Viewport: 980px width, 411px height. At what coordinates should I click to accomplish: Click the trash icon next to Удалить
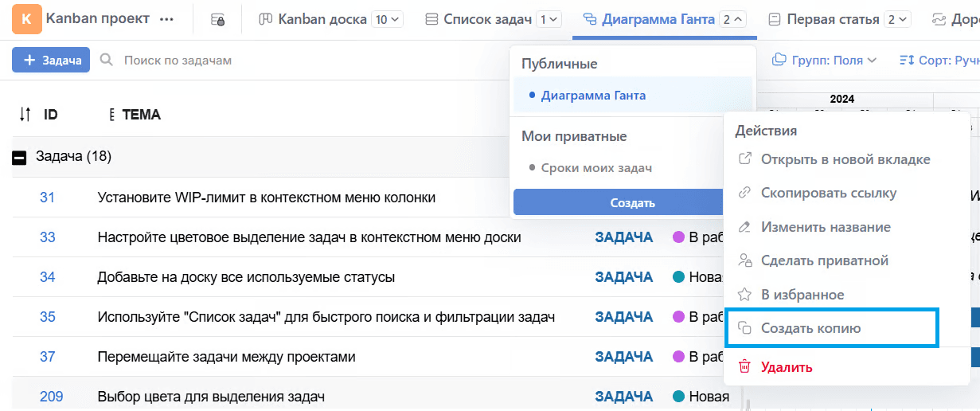coord(744,367)
